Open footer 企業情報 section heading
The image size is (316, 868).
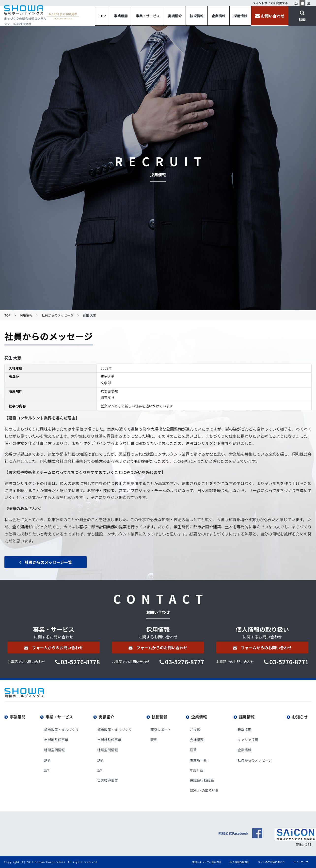[x=197, y=717]
